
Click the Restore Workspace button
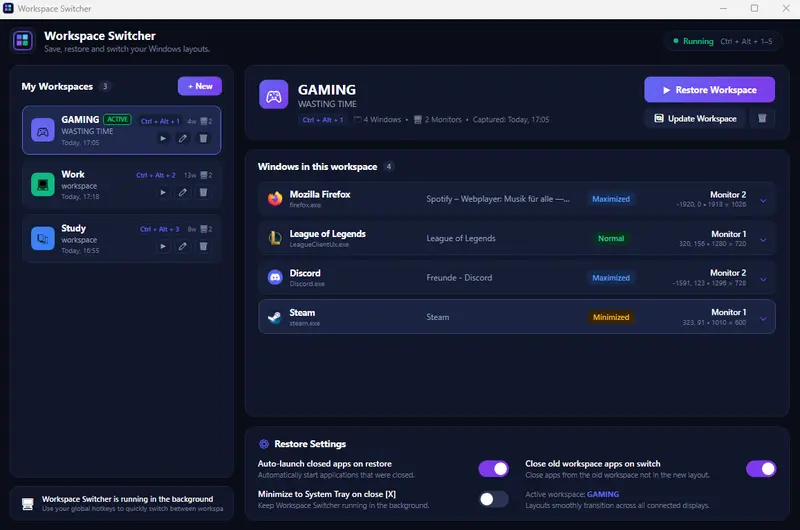pyautogui.click(x=709, y=90)
